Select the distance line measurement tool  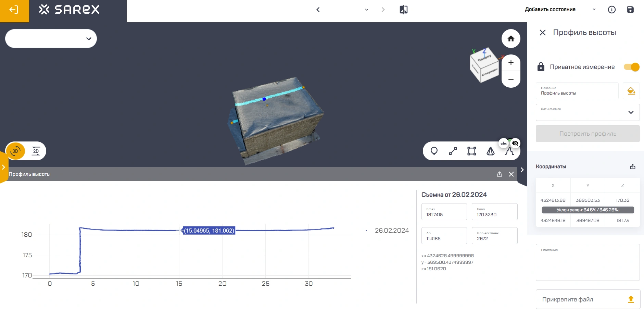pyautogui.click(x=453, y=151)
